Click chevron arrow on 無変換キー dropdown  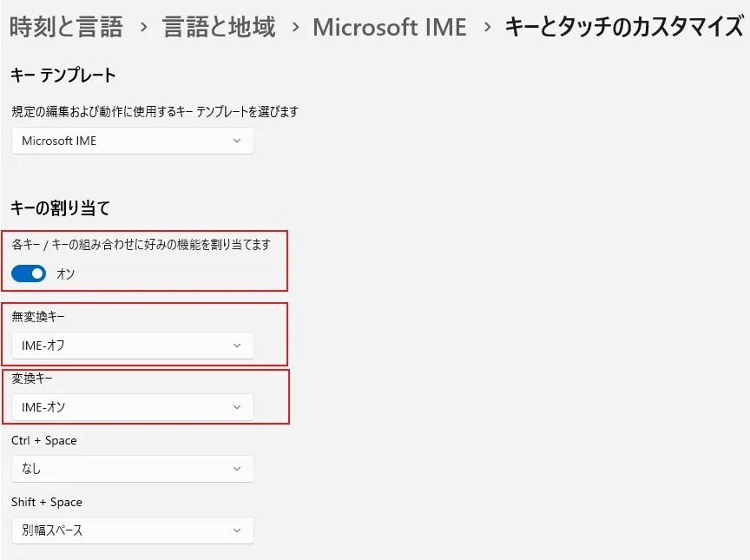[237, 346]
